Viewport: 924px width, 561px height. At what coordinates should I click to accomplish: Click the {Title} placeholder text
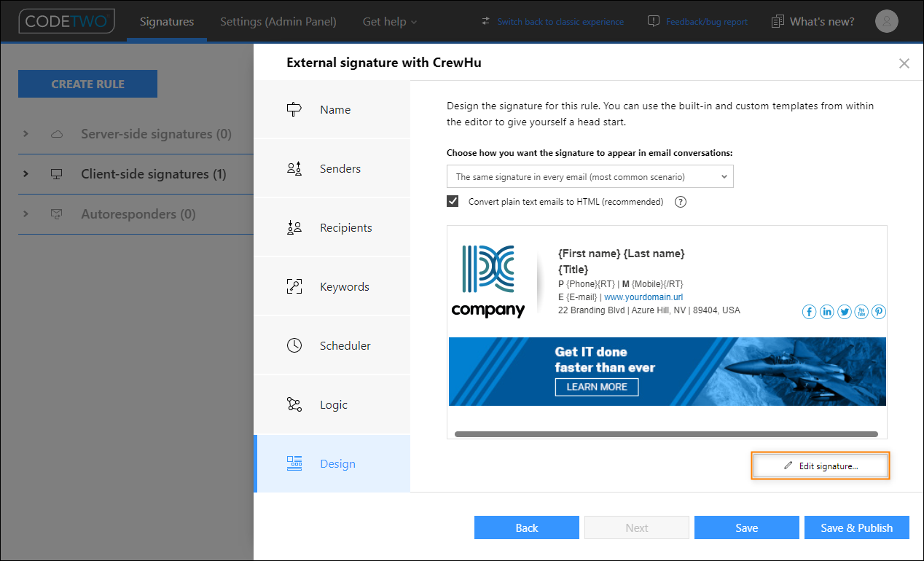click(x=573, y=270)
